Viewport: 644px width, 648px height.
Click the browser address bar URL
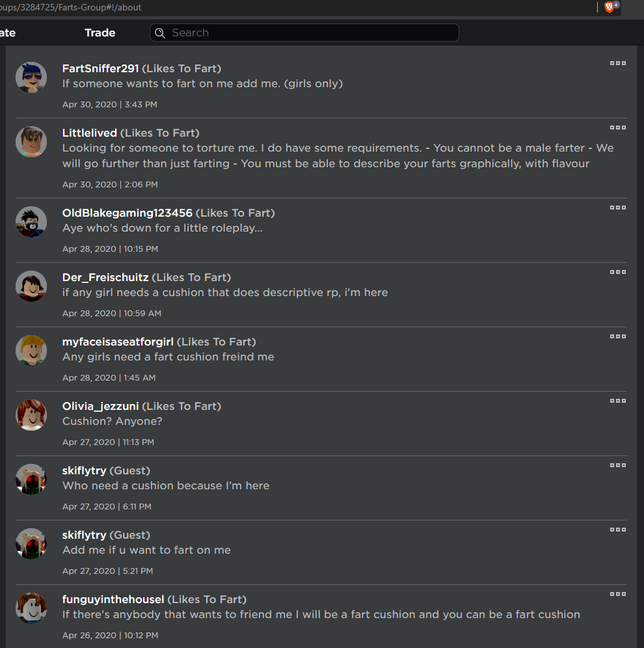click(72, 8)
